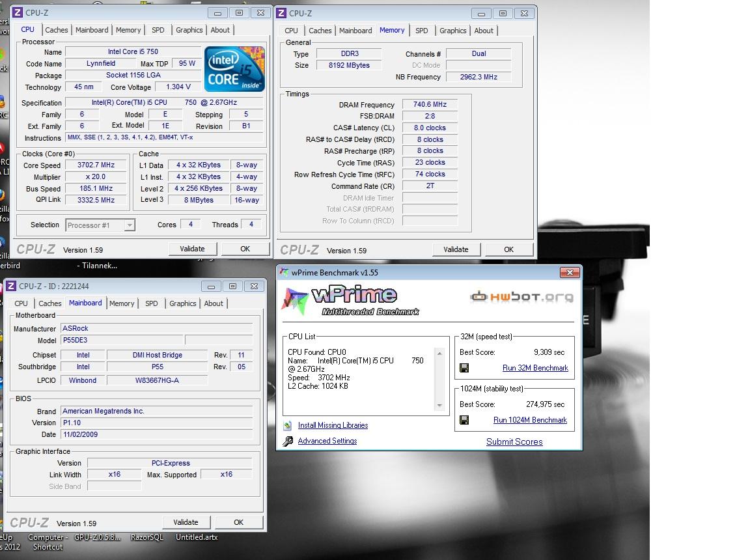Click the Core Voltage value 1.304 V

click(x=178, y=87)
